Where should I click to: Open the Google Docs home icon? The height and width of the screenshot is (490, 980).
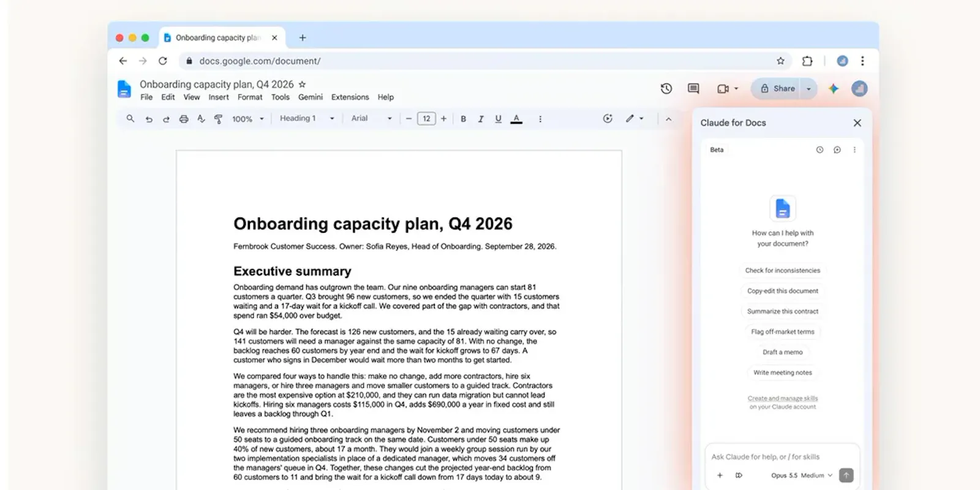pyautogui.click(x=124, y=89)
